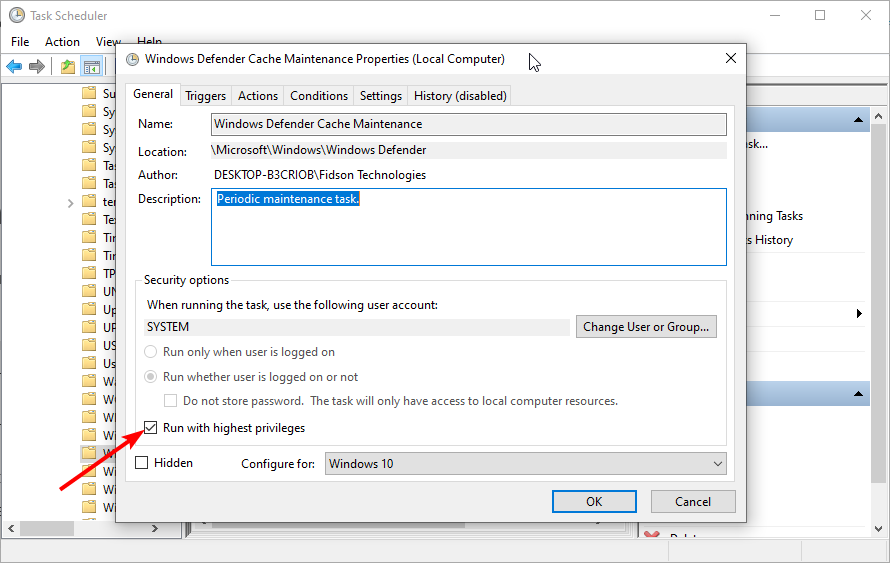Image resolution: width=890 pixels, height=563 pixels.
Task: Open the Triggers tab
Action: pos(205,96)
